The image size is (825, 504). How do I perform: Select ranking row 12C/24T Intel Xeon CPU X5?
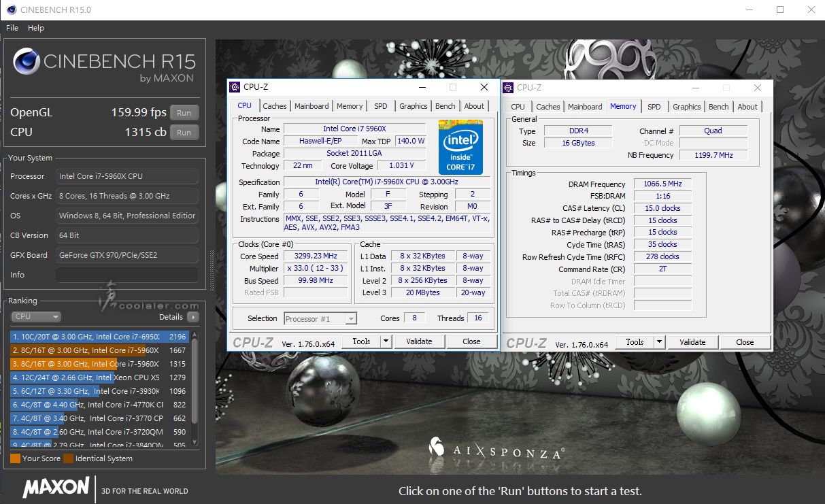(x=99, y=377)
